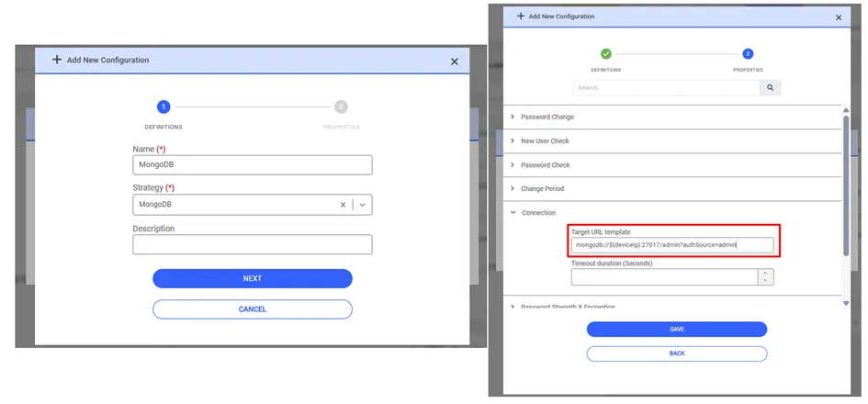Open the Strategy dropdown arrow
The width and height of the screenshot is (868, 404).
[363, 205]
